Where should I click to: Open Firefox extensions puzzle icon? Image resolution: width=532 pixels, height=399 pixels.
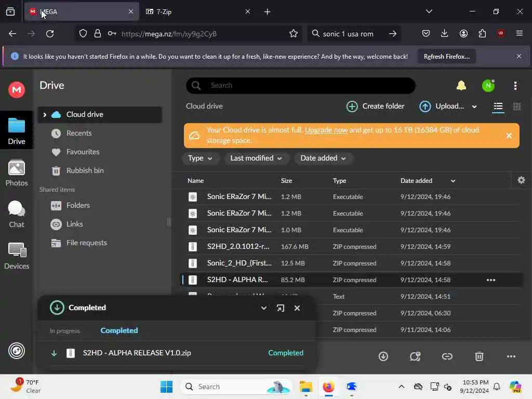(482, 33)
